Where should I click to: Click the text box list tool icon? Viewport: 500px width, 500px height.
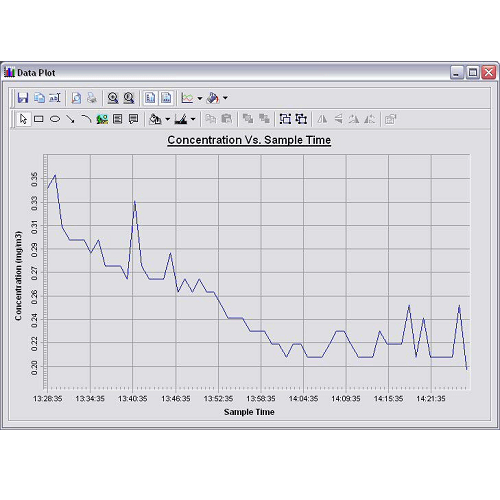(117, 119)
